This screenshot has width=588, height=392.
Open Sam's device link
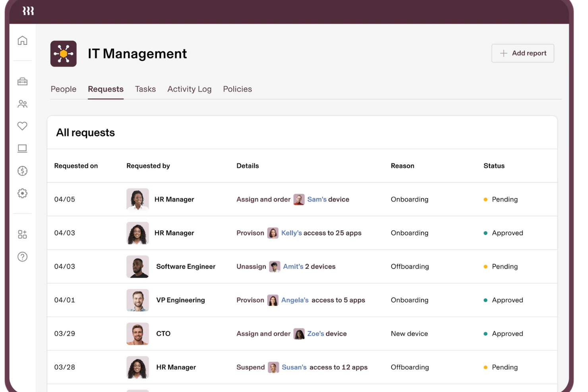[318, 199]
